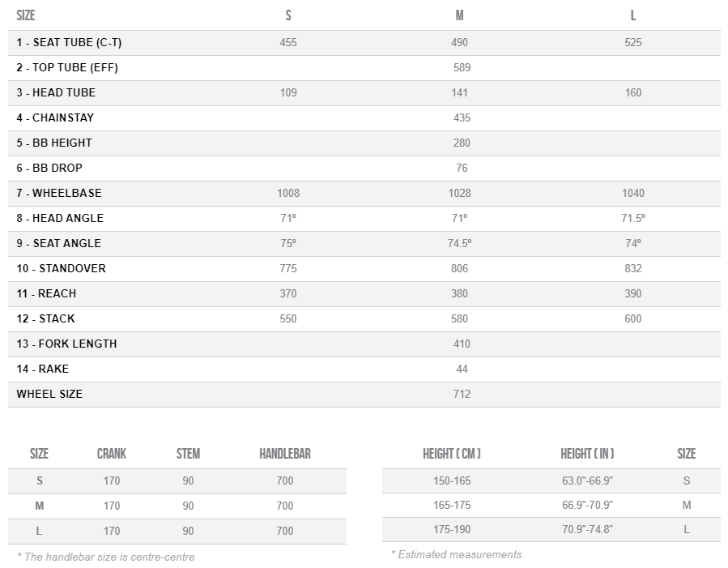Click the stack value 550
The height and width of the screenshot is (568, 728).
(x=288, y=318)
